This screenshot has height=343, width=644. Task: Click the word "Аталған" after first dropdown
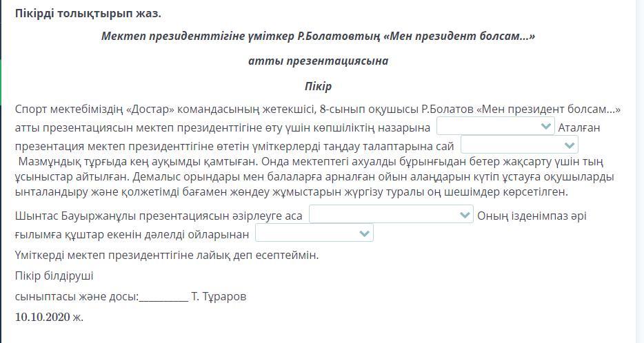coord(578,127)
